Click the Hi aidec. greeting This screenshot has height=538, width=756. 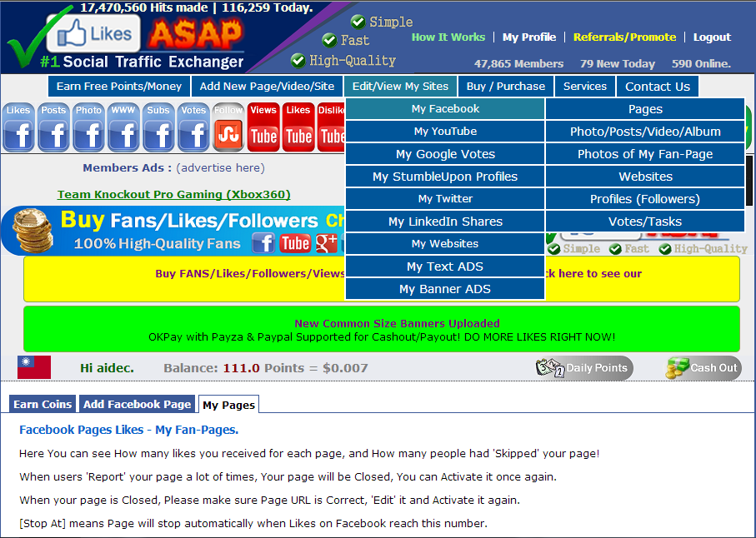coord(107,368)
